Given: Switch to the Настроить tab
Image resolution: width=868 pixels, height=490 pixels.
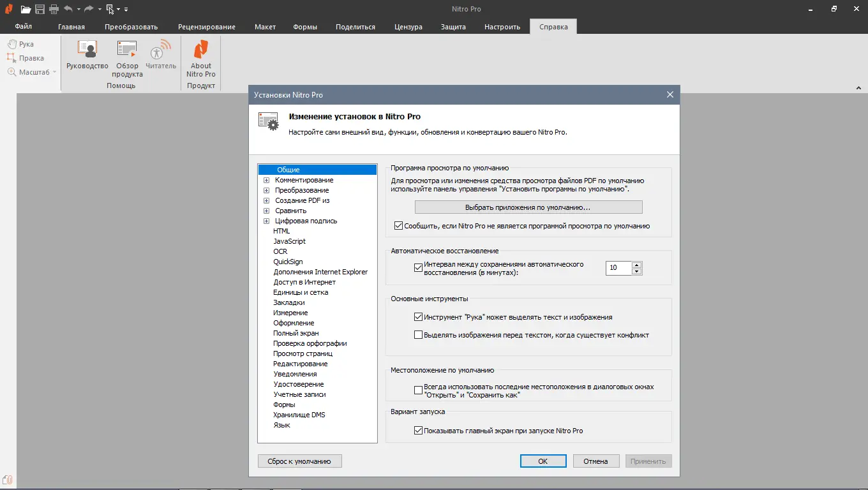Looking at the screenshot, I should (502, 27).
